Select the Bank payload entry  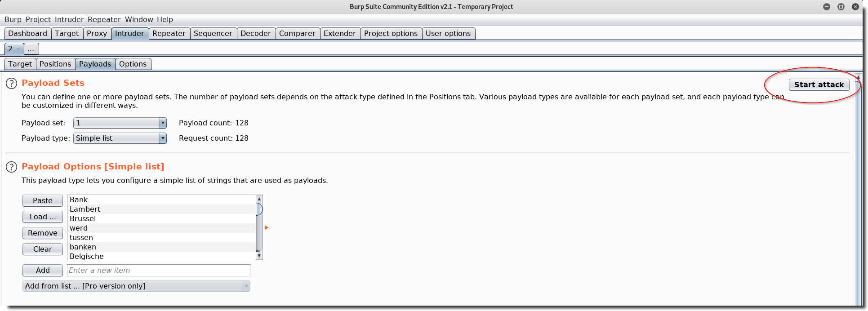tap(161, 200)
